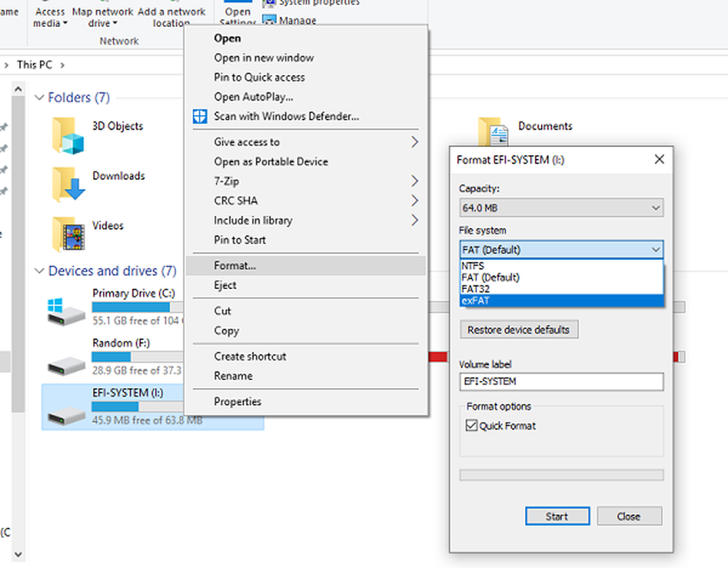The height and width of the screenshot is (568, 728).
Task: Close the Format EFI-SYSTEM dialog with X
Action: [x=659, y=159]
